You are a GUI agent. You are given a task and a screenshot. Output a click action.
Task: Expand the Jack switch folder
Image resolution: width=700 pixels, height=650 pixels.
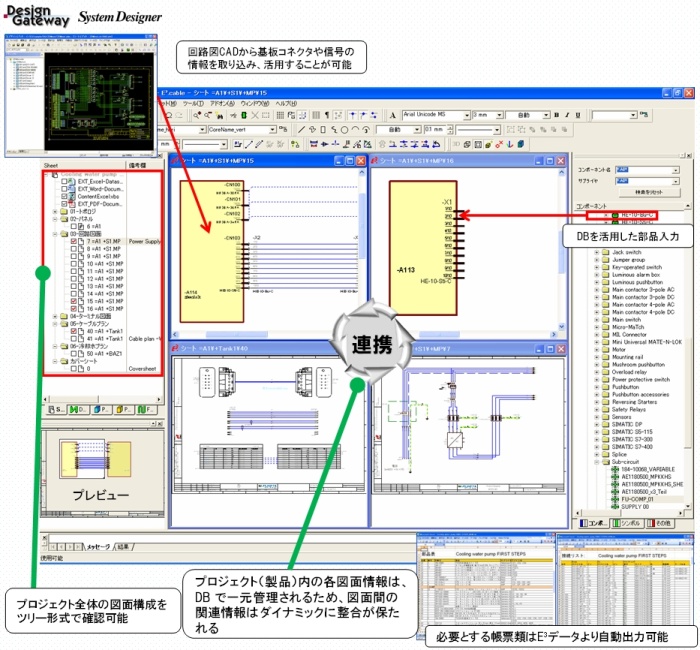[x=596, y=252]
